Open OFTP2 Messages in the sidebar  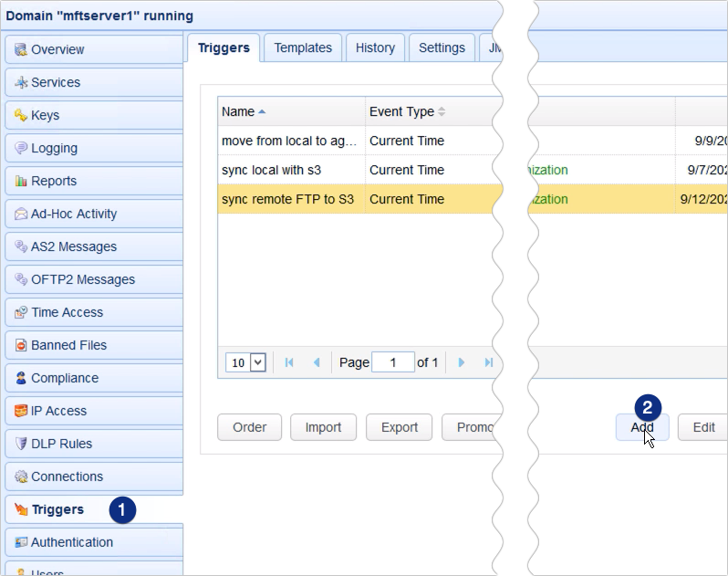pyautogui.click(x=94, y=279)
